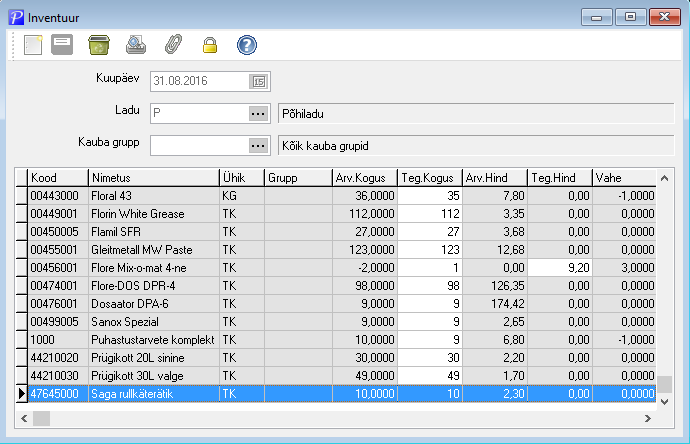Minimize the Inventuur window
Image resolution: width=690 pixels, height=444 pixels.
pos(597,17)
